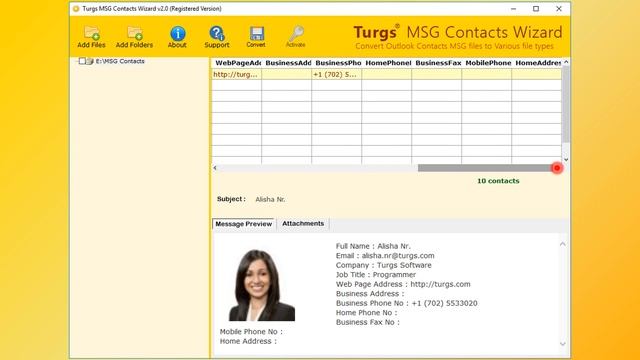Click the Business Phone No line in preview

407,303
